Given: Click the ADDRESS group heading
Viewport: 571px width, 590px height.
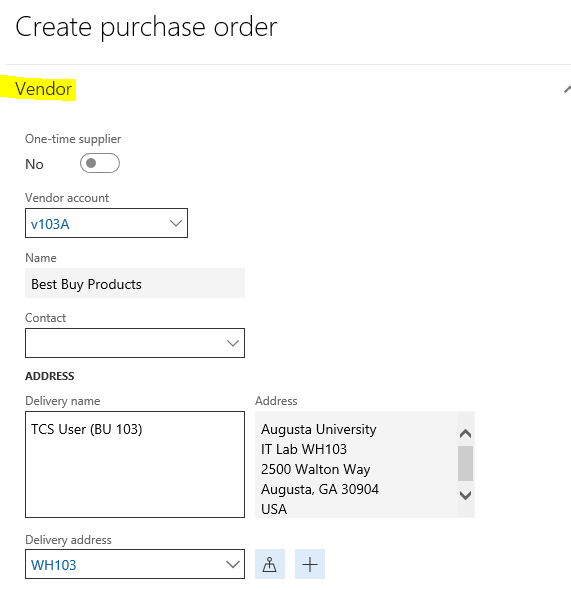Looking at the screenshot, I should 50,376.
